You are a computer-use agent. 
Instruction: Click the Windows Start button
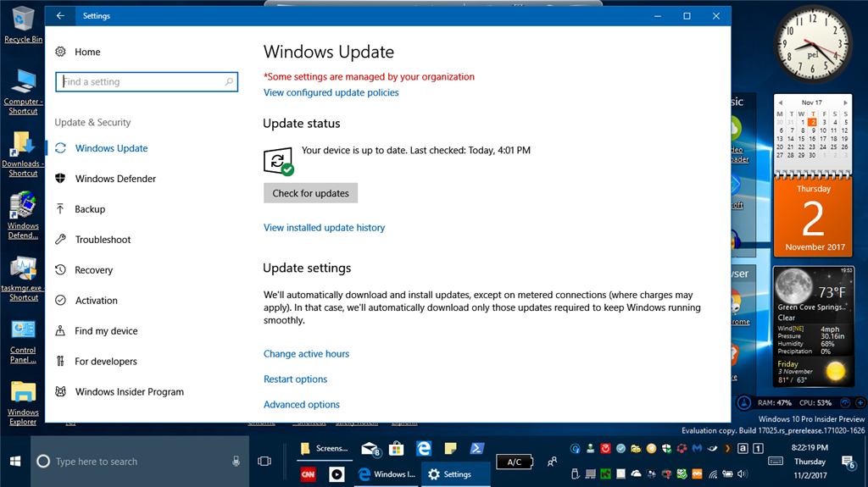coord(15,462)
